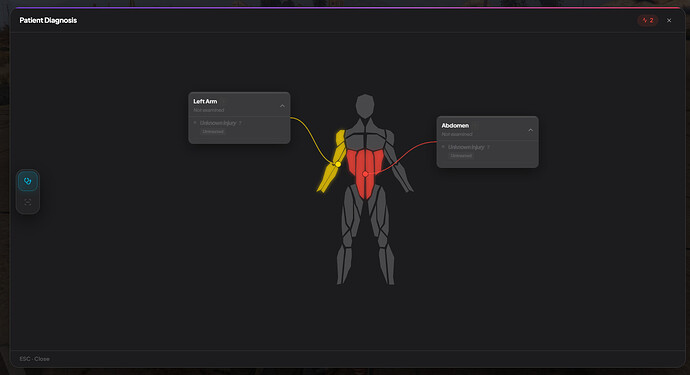690x375 pixels.
Task: Click the Left Arm card title
Action: click(205, 101)
